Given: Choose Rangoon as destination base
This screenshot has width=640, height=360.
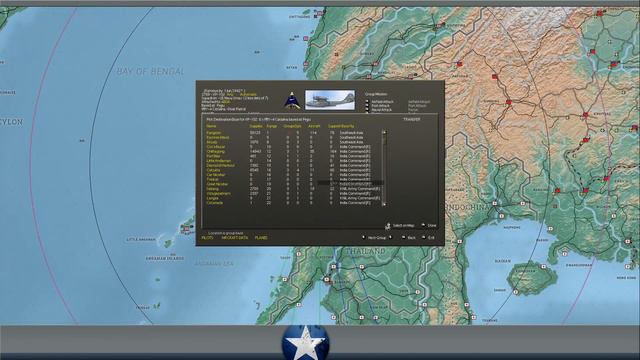Looking at the screenshot, I should tap(213, 133).
